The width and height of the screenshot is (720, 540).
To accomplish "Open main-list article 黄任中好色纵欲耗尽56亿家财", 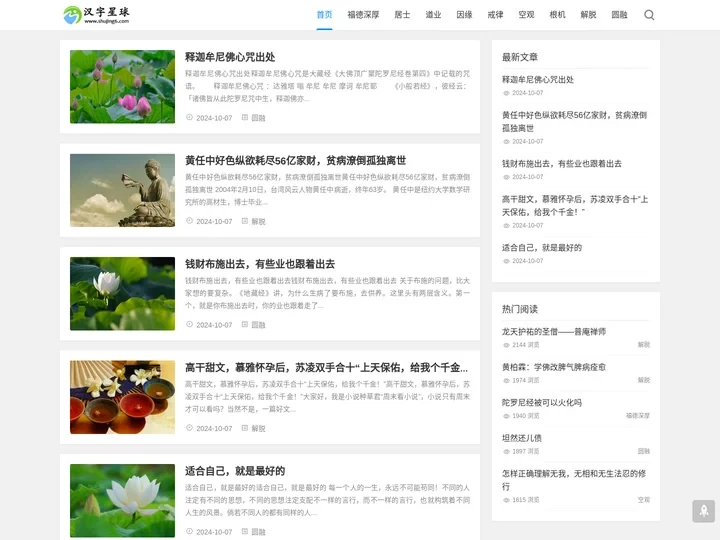I will (x=296, y=160).
